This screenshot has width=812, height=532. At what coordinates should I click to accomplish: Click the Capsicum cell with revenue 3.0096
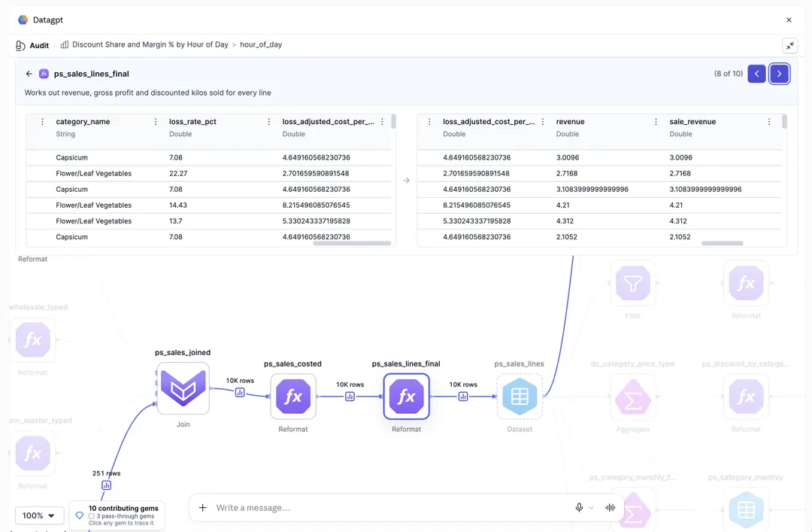coord(72,157)
